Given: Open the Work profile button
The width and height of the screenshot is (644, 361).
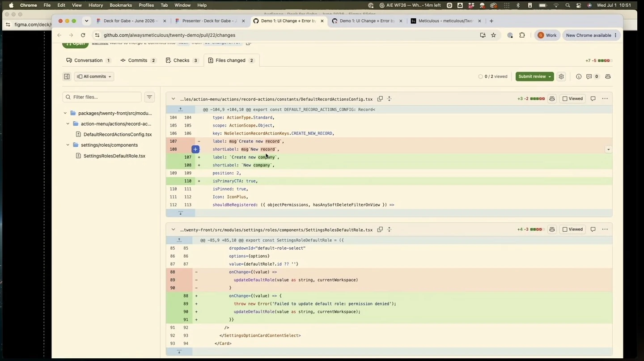Looking at the screenshot, I should (x=547, y=35).
